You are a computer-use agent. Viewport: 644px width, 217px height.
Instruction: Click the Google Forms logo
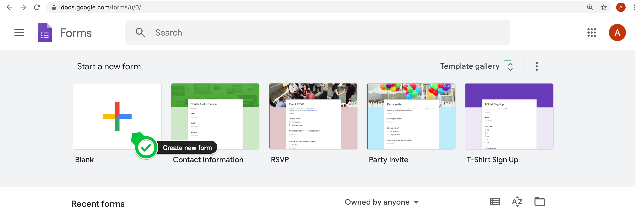coord(45,33)
